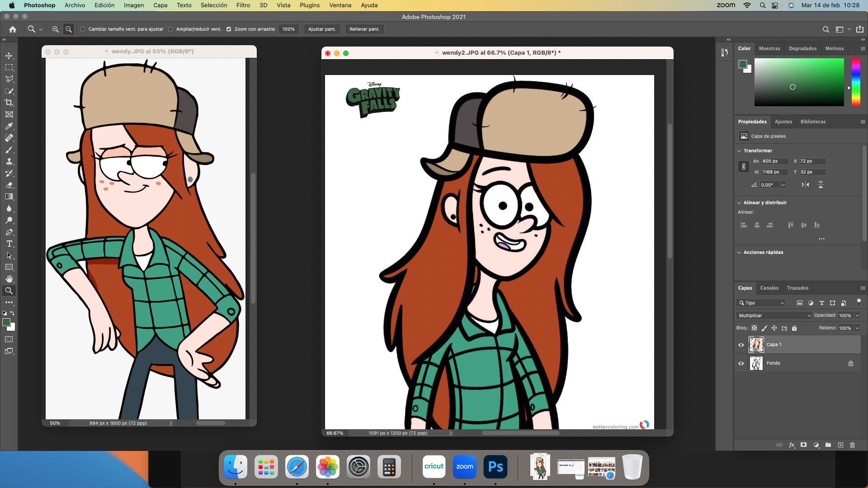Toggle lock transparent pixels
This screenshot has width=868, height=488.
point(754,328)
